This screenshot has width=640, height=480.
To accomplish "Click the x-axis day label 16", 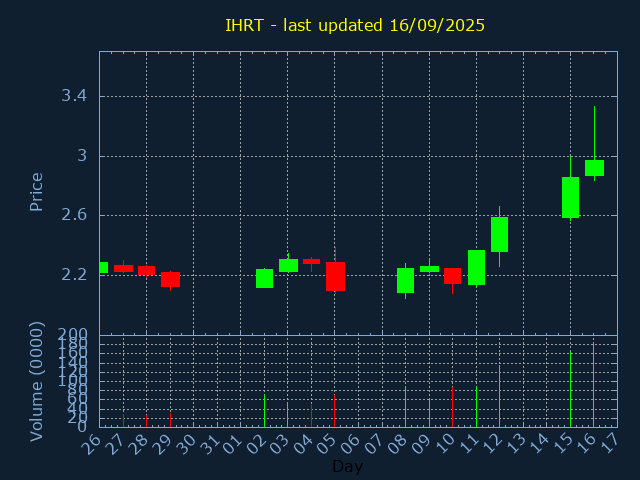I will coord(586,443).
